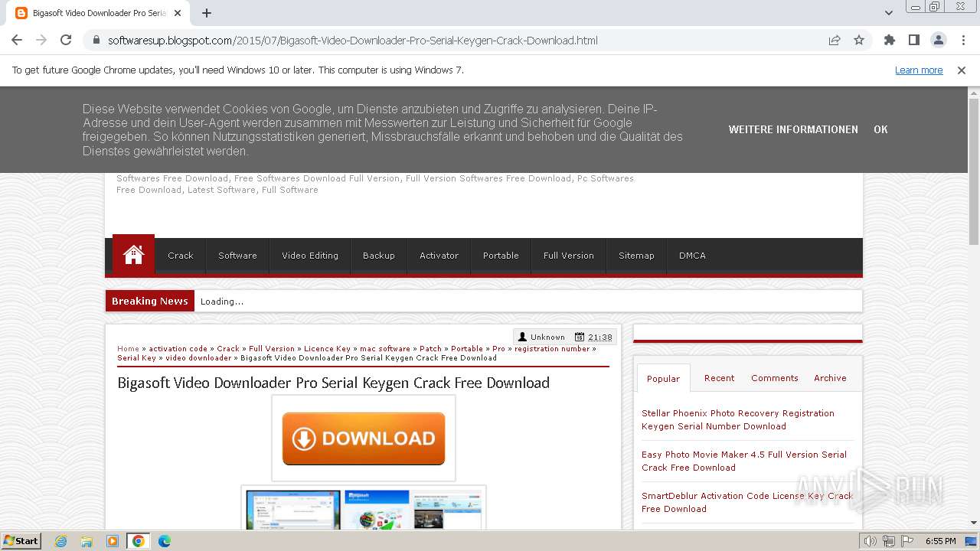Follow the Home breadcrumb link
Image resolution: width=980 pixels, height=551 pixels.
128,348
